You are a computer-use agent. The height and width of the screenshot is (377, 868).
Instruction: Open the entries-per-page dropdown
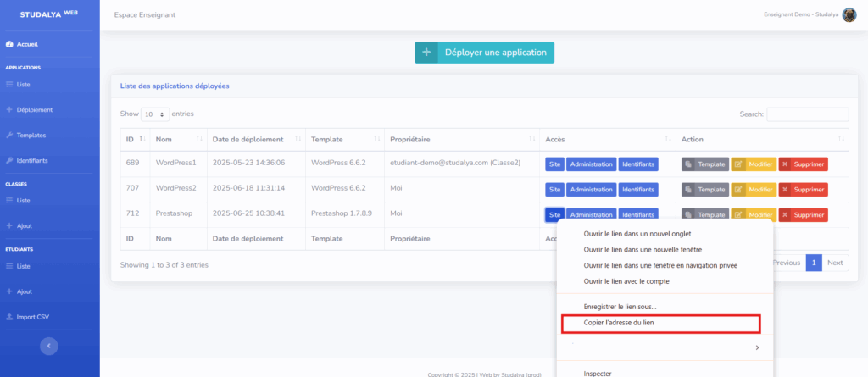tap(155, 114)
